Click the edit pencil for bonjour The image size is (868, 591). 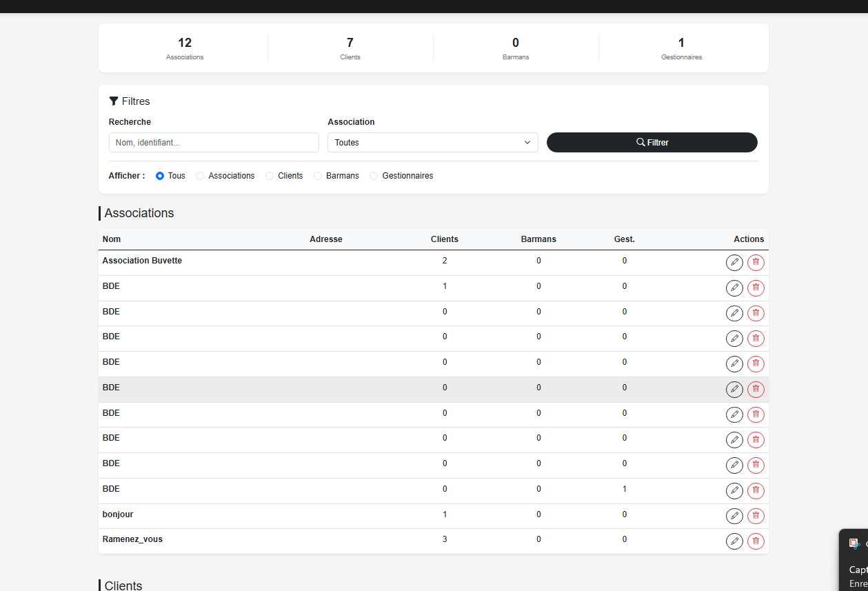734,516
